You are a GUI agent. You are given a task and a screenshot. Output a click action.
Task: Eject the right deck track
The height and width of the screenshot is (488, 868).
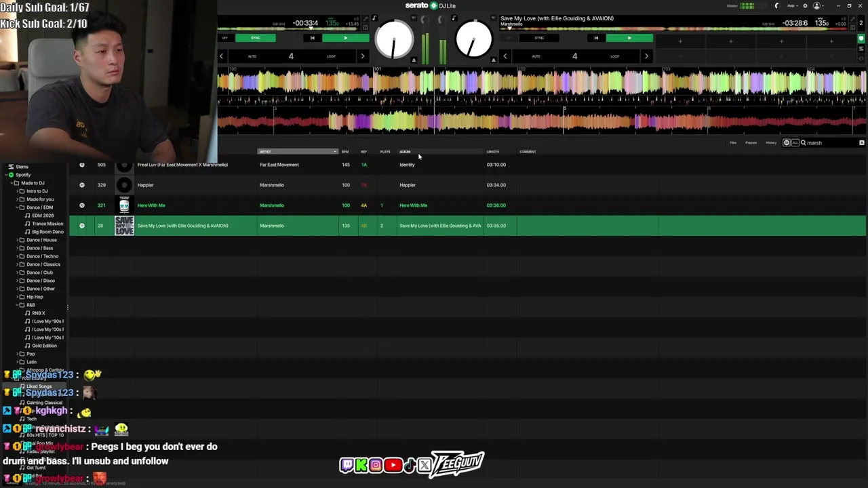[493, 60]
